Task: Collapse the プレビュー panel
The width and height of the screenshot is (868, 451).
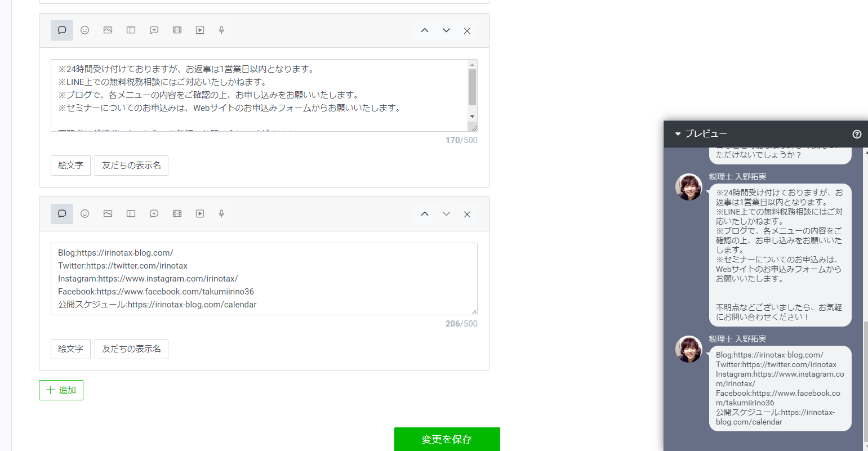Action: click(678, 134)
